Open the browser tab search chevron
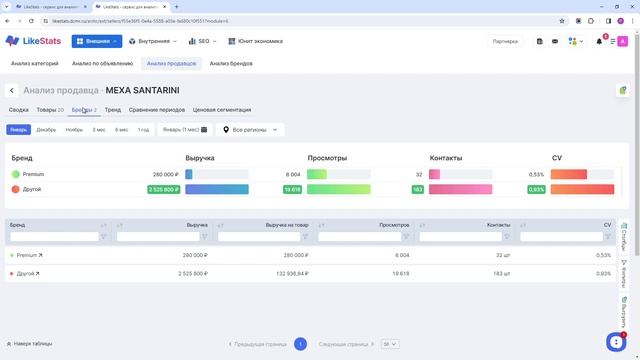 pos(7,7)
